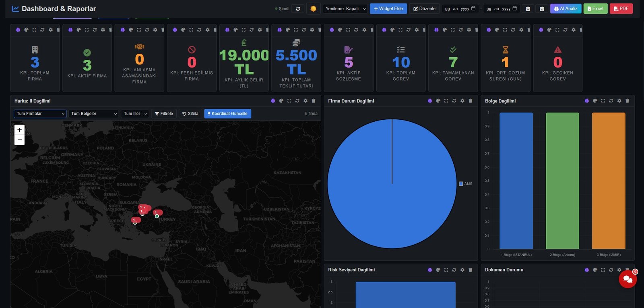Screen dimensions: 644x308
Task: Open the Tum Iller dropdown
Action: [135, 114]
